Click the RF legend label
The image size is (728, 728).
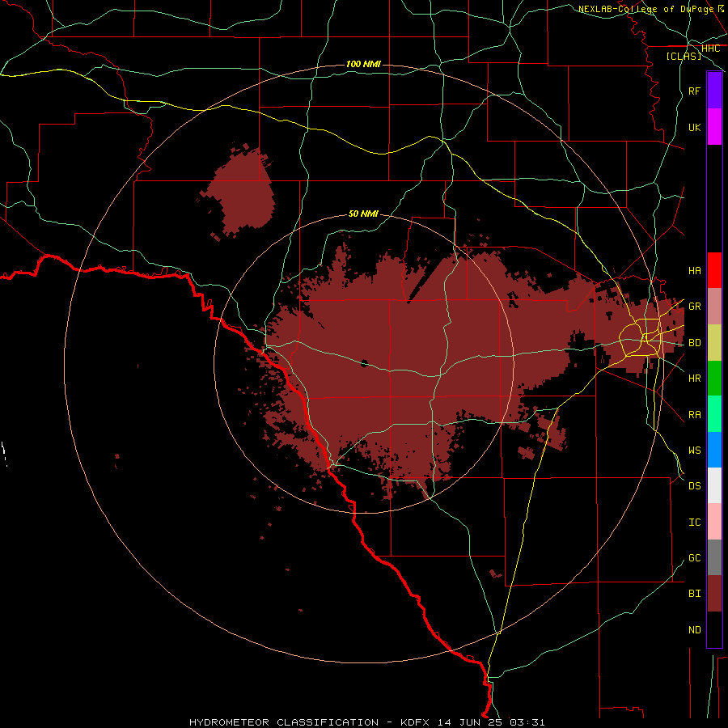[x=694, y=91]
